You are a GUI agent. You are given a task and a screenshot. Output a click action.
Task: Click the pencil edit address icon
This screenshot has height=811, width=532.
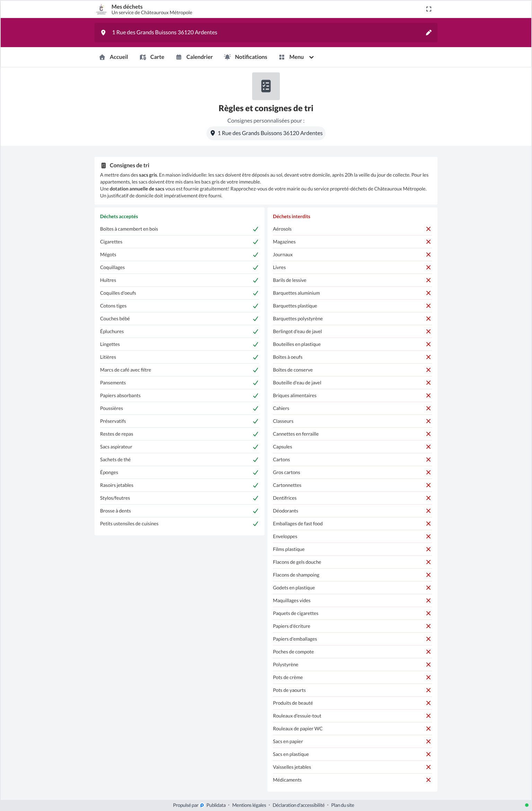point(428,33)
